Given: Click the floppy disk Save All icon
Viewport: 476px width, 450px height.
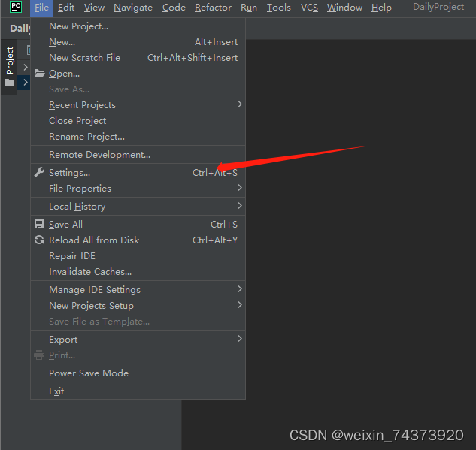Looking at the screenshot, I should [x=39, y=224].
